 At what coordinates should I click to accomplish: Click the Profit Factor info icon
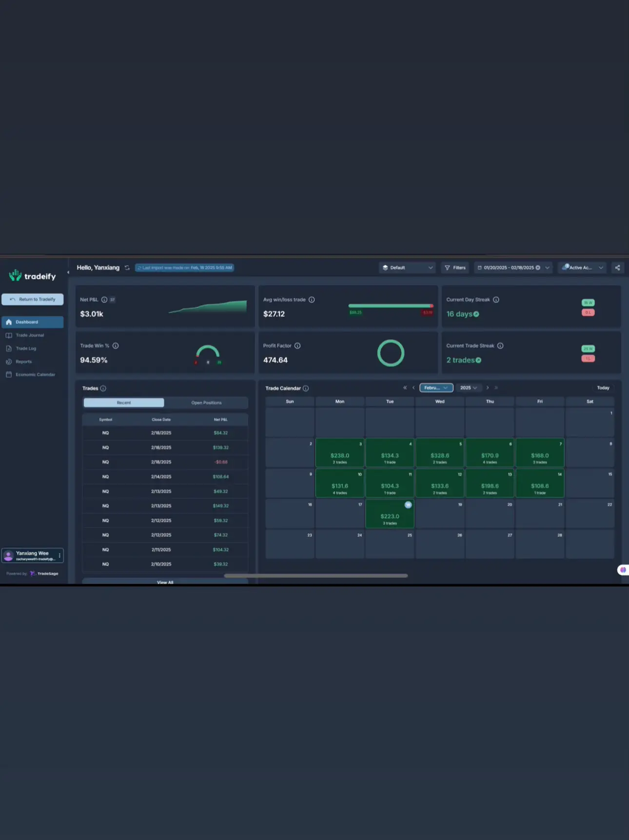tap(297, 346)
